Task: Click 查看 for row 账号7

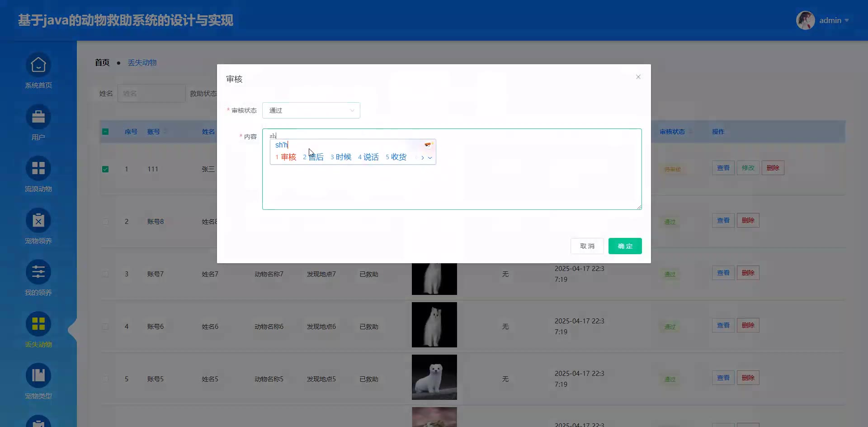Action: 723,273
